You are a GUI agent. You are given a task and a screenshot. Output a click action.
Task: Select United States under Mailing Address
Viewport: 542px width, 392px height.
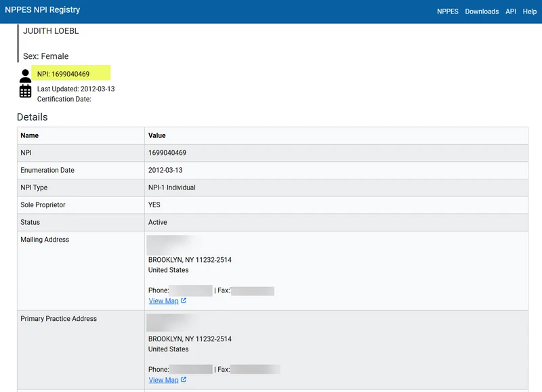(x=168, y=270)
